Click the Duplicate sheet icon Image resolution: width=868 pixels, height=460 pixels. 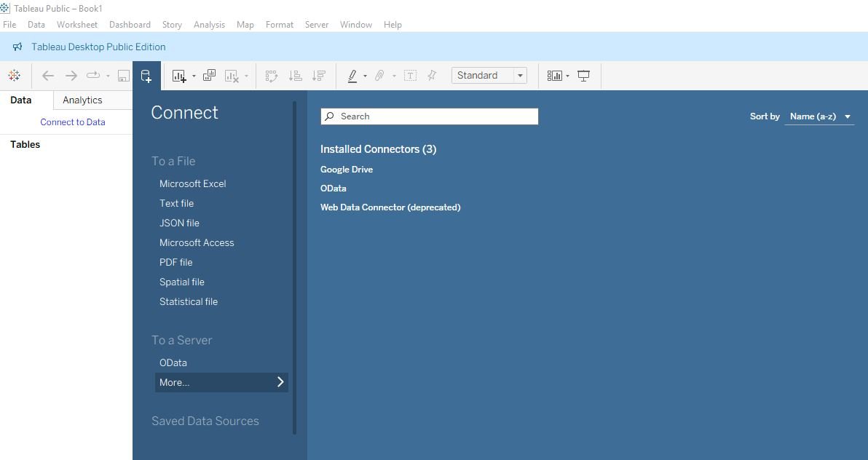(209, 76)
